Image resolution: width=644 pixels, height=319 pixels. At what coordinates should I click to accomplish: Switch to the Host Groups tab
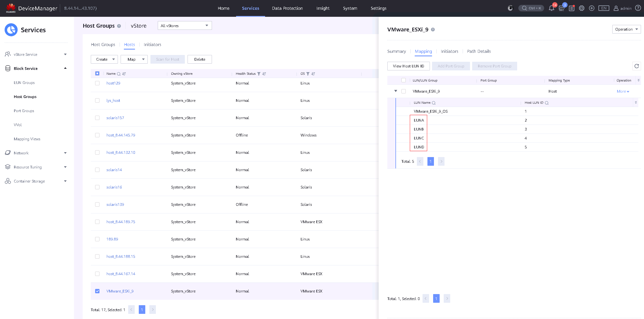point(103,44)
